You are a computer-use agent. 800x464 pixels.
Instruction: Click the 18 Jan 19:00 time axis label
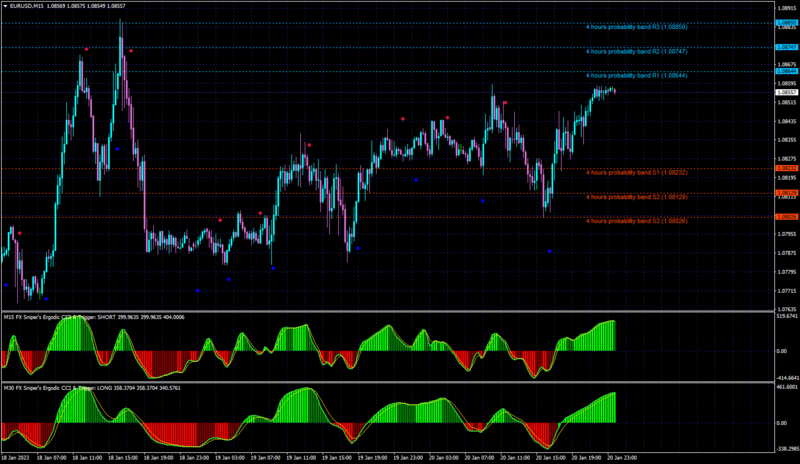point(159,458)
